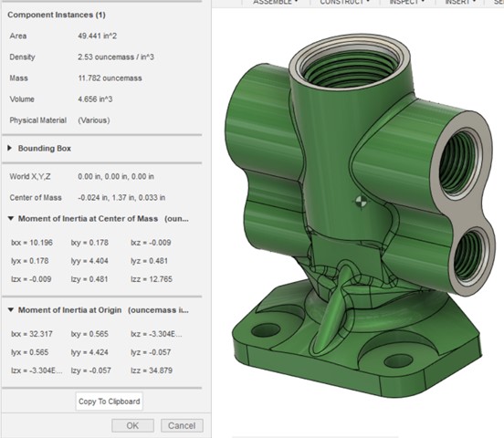504x438 pixels.
Task: Open the ASSEMBLE menu
Action: click(275, 2)
